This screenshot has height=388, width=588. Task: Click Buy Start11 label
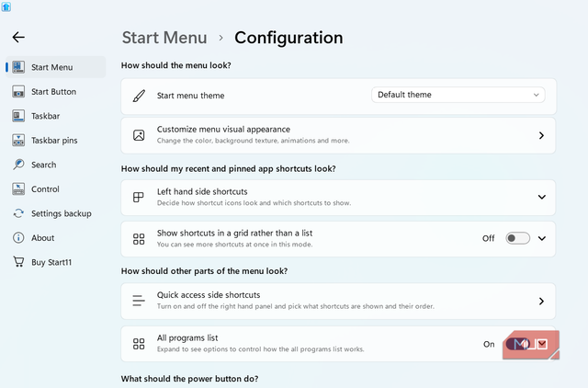[x=51, y=262]
